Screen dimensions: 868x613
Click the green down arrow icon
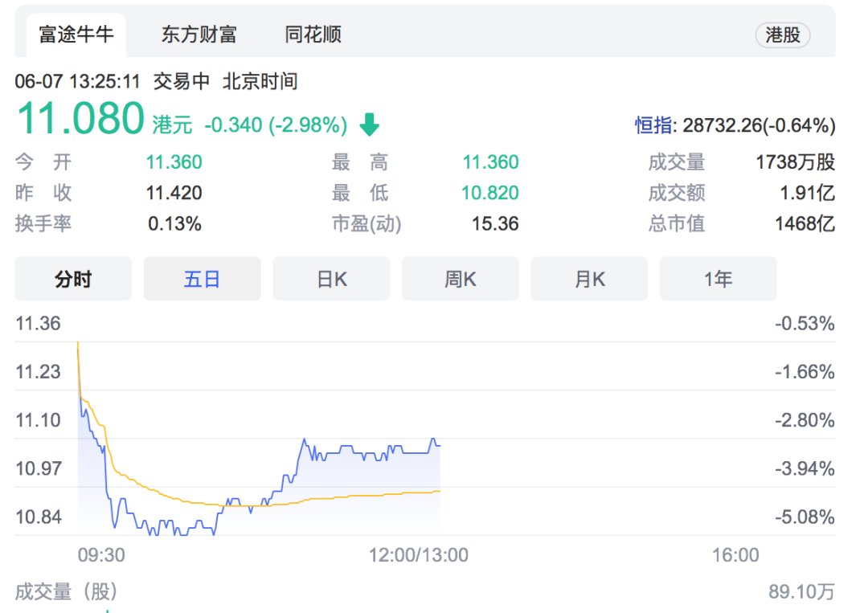(x=369, y=125)
